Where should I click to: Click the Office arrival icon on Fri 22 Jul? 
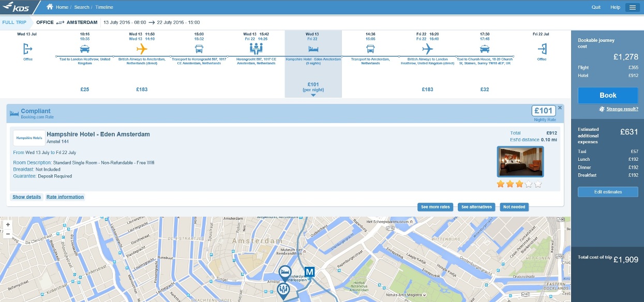tap(542, 49)
